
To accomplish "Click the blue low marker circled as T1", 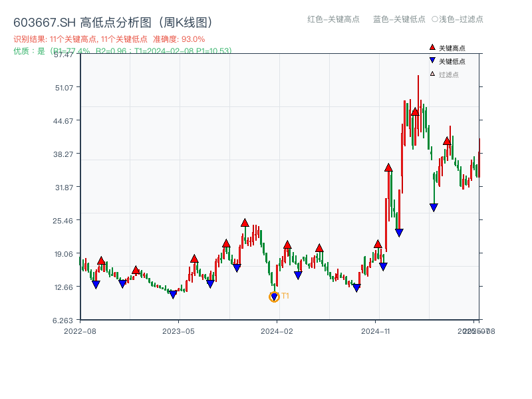I will pyautogui.click(x=273, y=295).
